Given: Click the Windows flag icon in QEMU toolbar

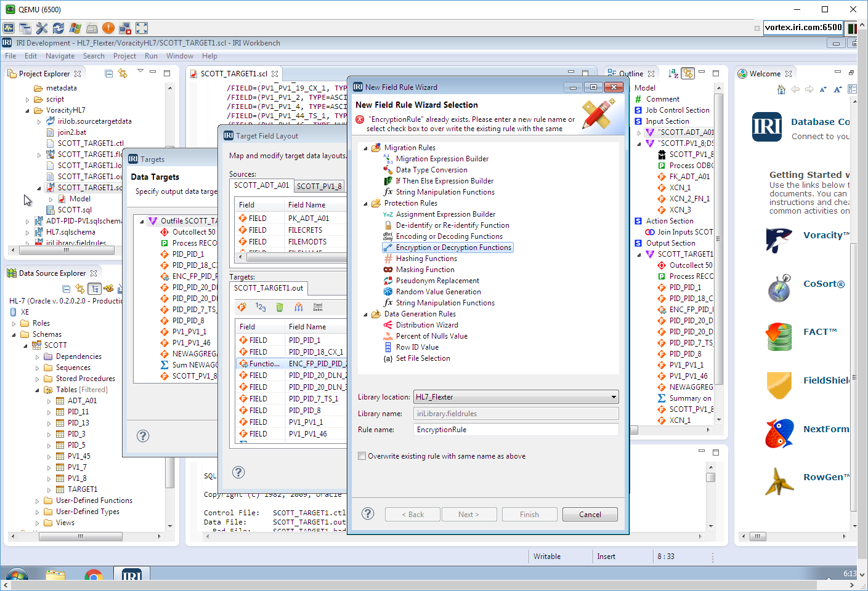Looking at the screenshot, I should tap(75, 28).
